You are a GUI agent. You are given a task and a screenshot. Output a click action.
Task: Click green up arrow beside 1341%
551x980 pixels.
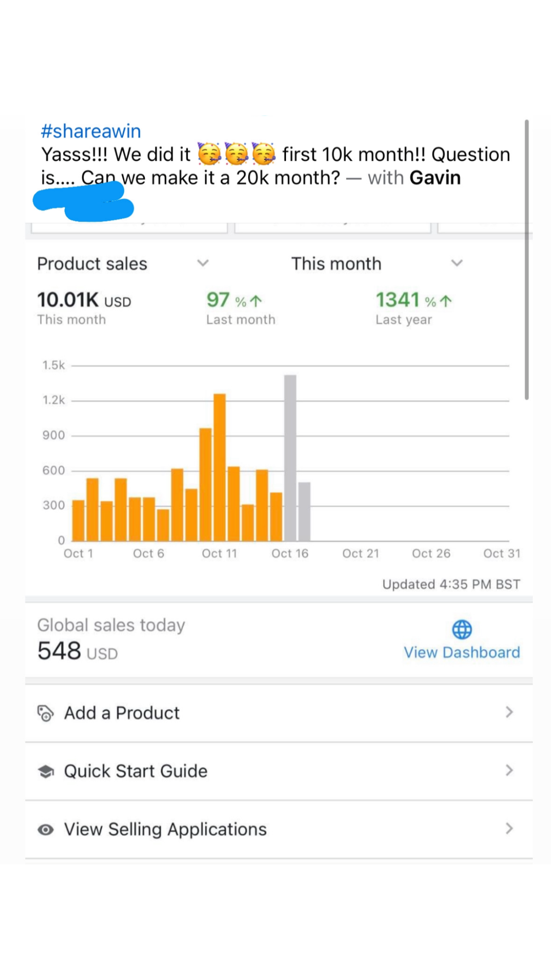point(446,301)
